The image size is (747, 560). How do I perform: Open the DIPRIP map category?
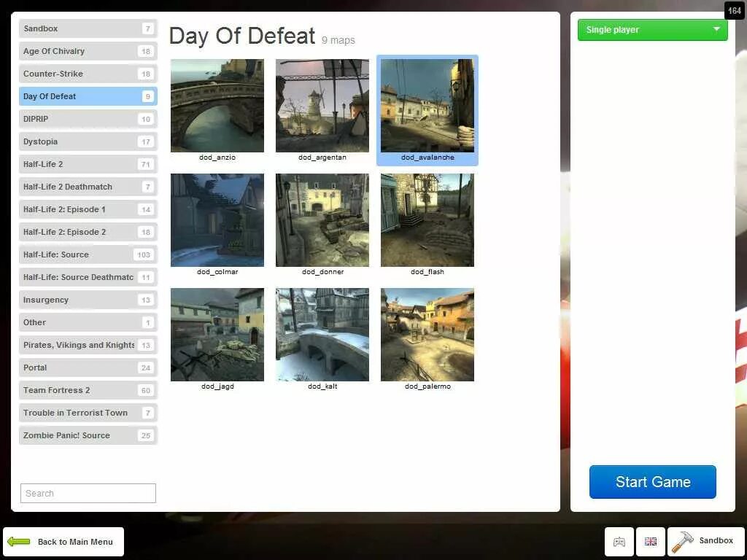pyautogui.click(x=88, y=119)
